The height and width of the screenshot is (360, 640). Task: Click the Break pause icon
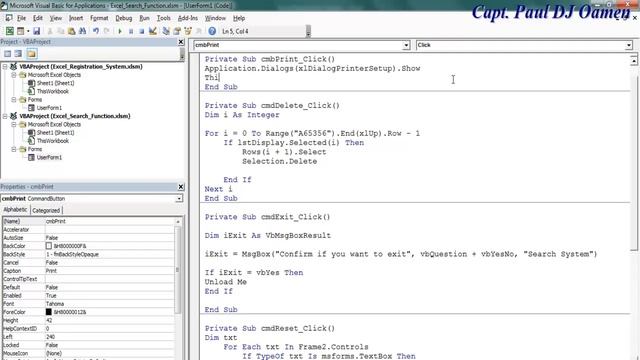pyautogui.click(x=131, y=31)
